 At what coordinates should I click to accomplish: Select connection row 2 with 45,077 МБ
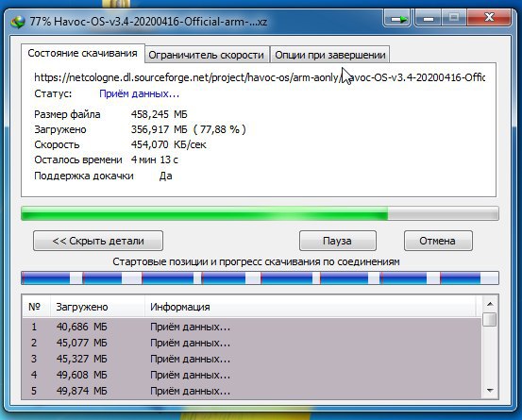pos(252,343)
